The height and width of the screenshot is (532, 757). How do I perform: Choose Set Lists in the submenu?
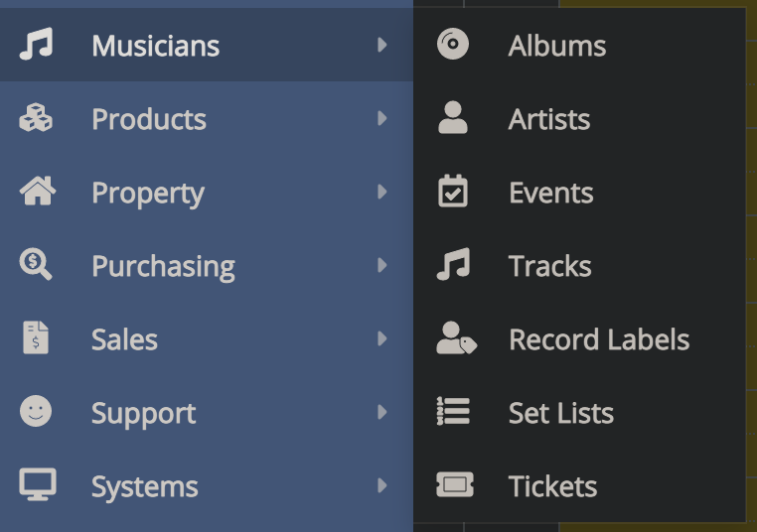pyautogui.click(x=560, y=413)
